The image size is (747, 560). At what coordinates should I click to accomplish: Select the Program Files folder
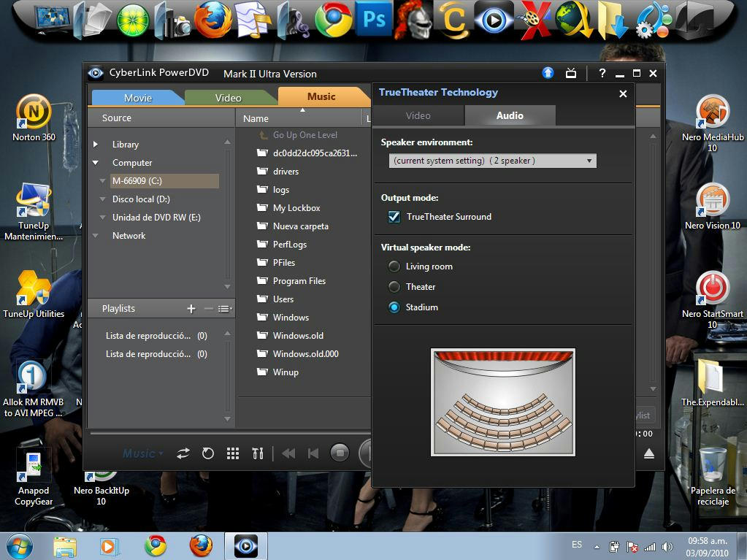click(x=299, y=281)
